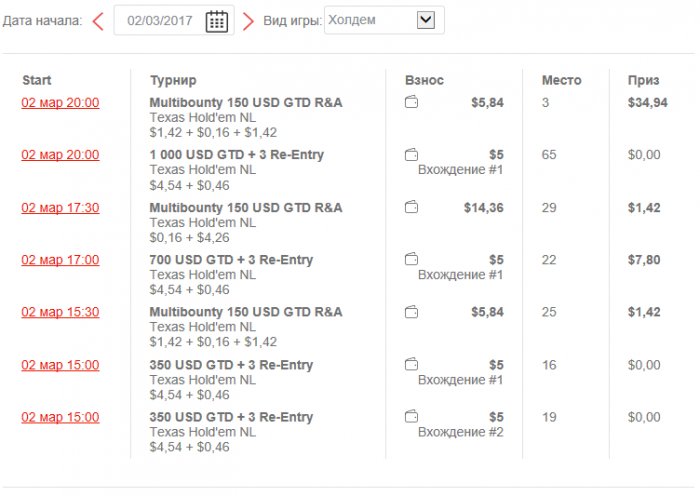This screenshot has height=496, width=700.
Task: Click wallet icon in the 15:30 Multibounty row
Action: (x=411, y=312)
